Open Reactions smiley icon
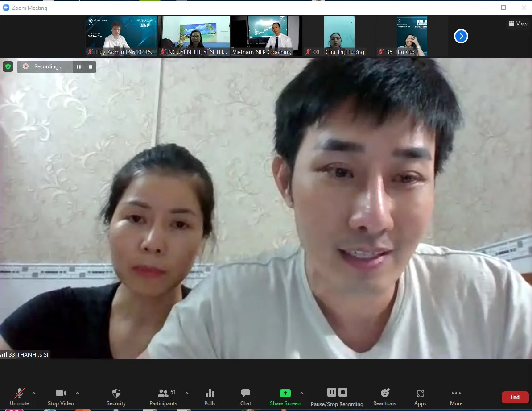The image size is (532, 411). tap(385, 397)
